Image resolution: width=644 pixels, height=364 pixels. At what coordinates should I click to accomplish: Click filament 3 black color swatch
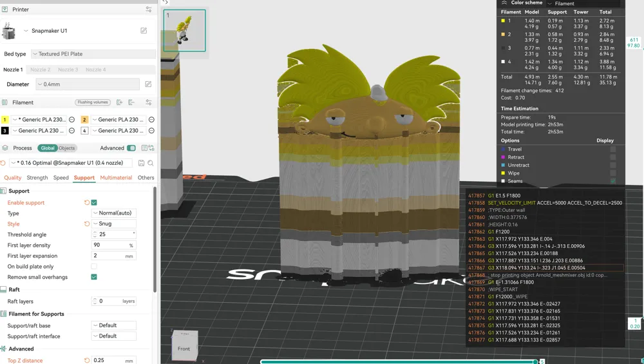[x=5, y=131]
